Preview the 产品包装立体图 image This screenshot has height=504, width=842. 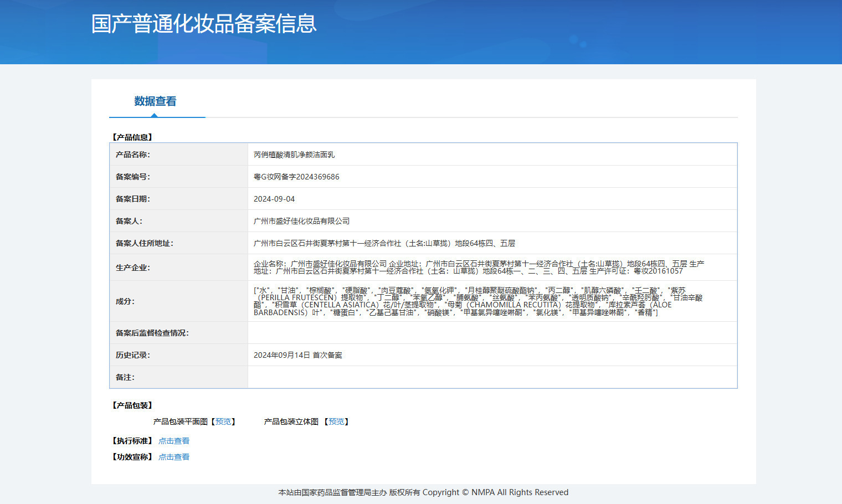pyautogui.click(x=336, y=421)
